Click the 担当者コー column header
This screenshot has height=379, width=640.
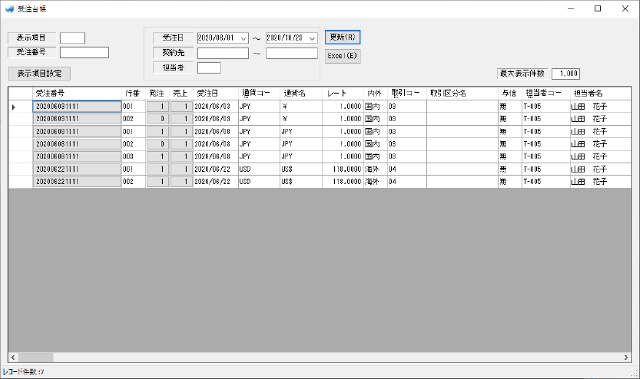(546, 93)
